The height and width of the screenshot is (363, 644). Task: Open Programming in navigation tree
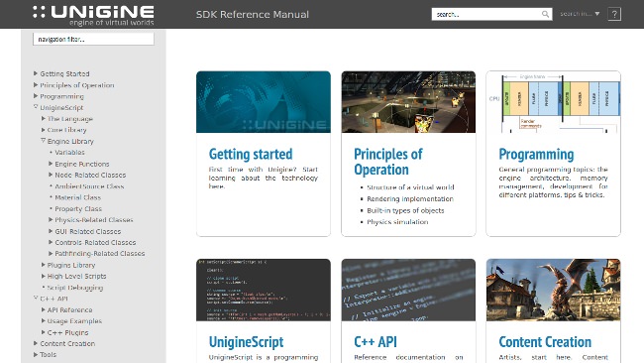tap(61, 96)
